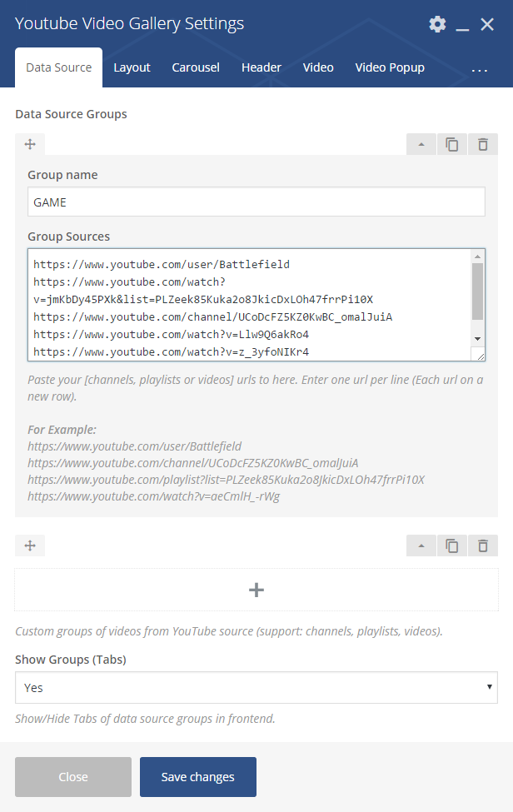Screen dimensions: 513x812
Task: Open the Header tab
Action: (261, 67)
